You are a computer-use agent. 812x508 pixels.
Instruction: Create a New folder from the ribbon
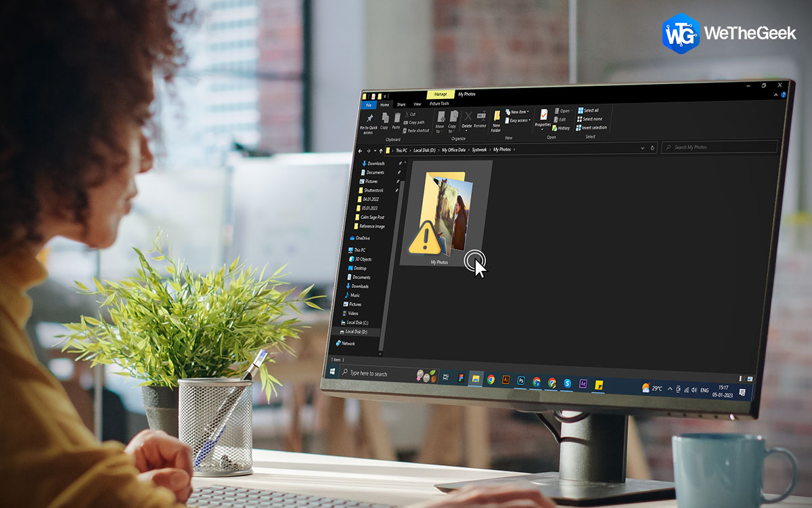tap(497, 121)
